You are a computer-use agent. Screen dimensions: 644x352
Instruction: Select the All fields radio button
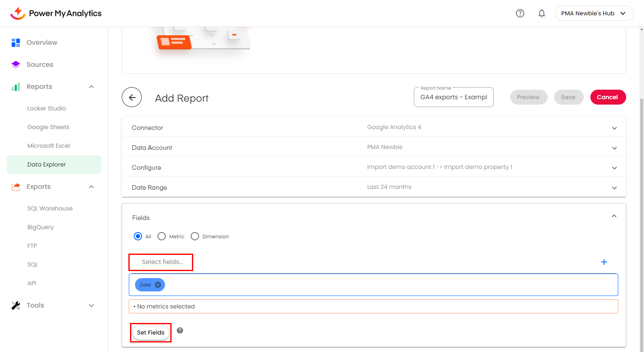(x=138, y=236)
